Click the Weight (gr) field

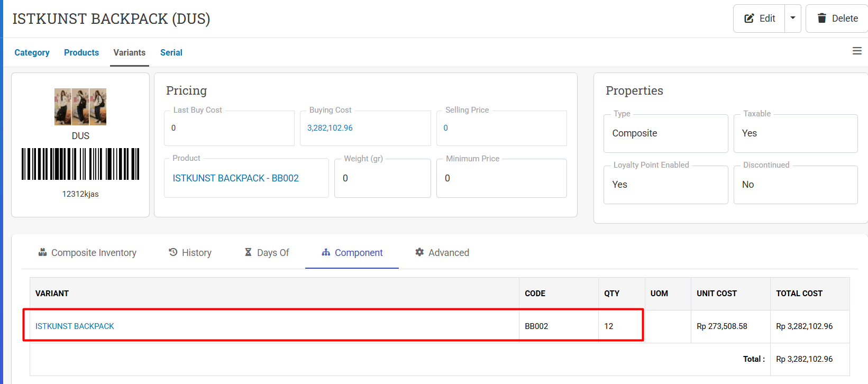click(x=382, y=178)
